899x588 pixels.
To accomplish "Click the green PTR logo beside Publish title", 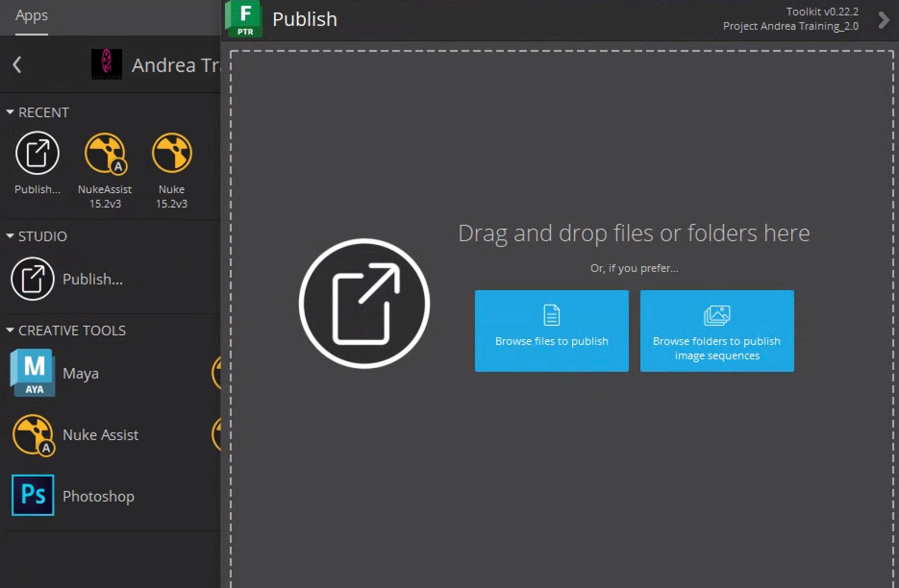I will click(x=244, y=19).
